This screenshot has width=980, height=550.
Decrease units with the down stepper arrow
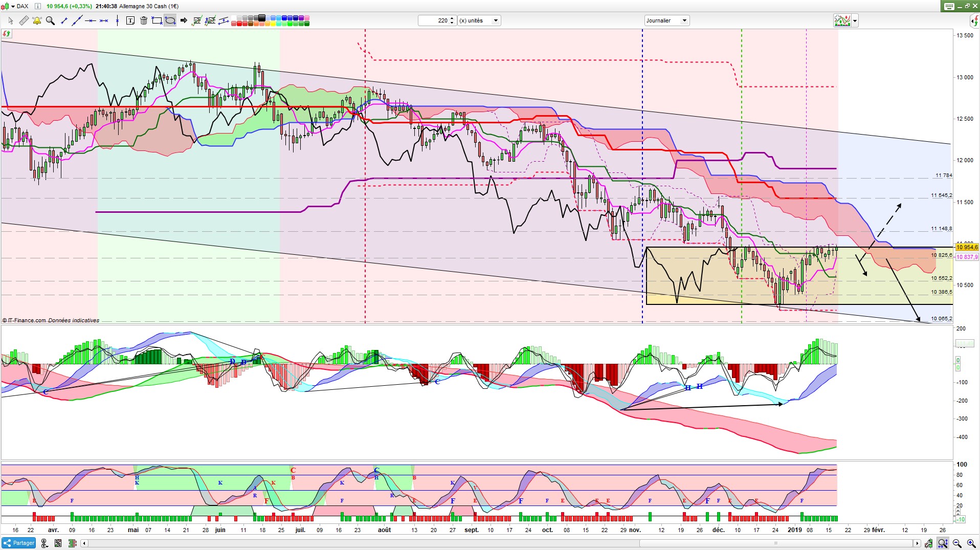(x=452, y=23)
